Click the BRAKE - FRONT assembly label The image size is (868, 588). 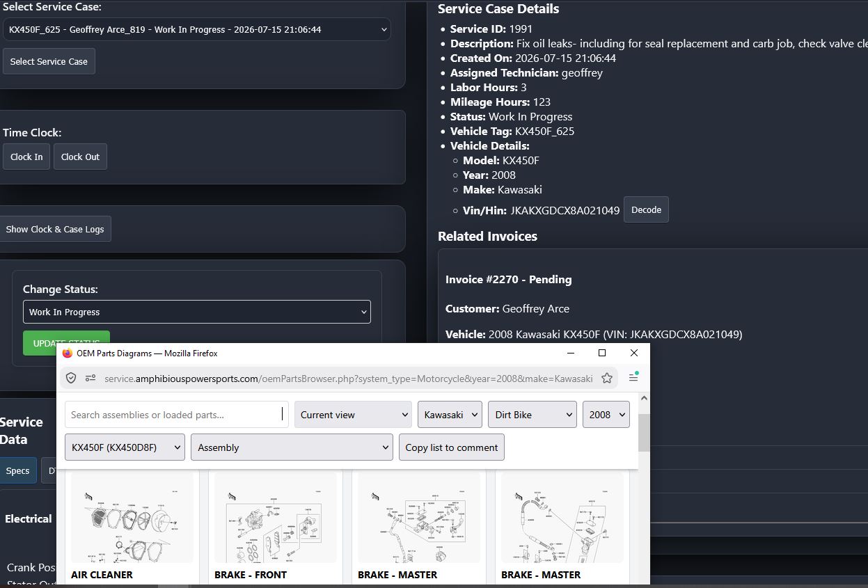[x=251, y=575]
